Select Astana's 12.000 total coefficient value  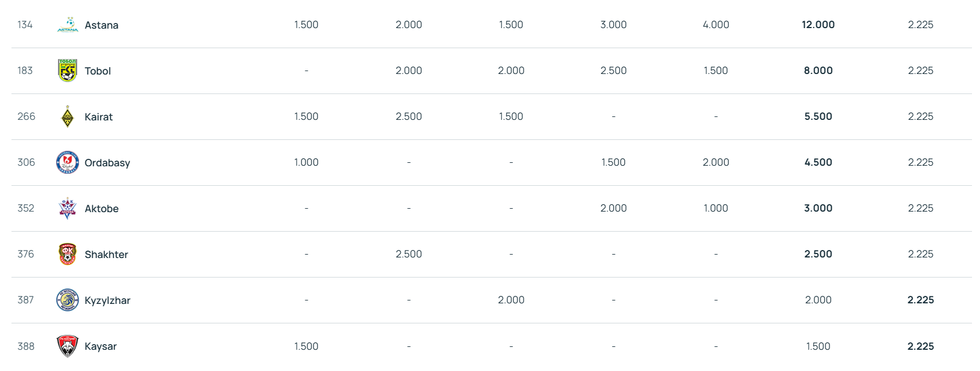818,25
